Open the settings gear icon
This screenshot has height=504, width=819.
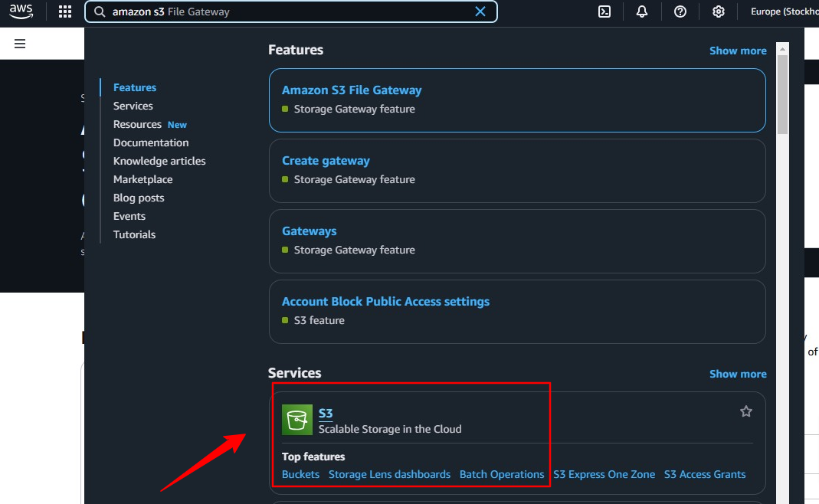718,11
